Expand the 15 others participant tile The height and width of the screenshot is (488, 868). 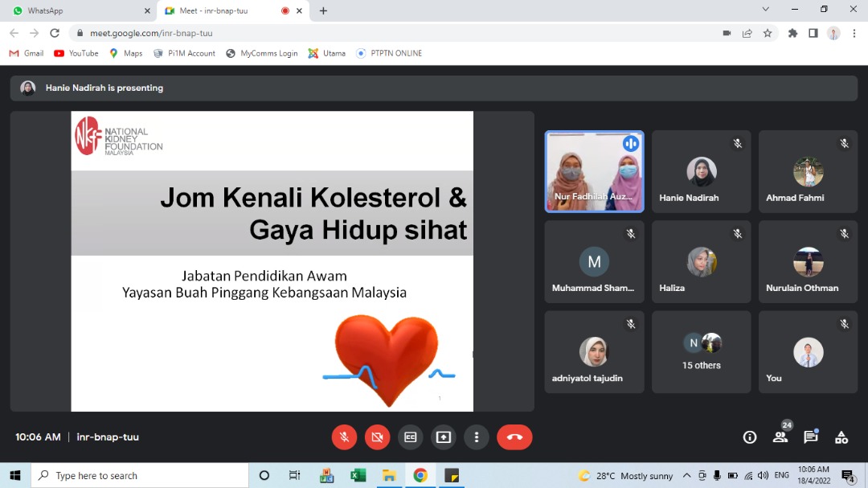point(702,352)
